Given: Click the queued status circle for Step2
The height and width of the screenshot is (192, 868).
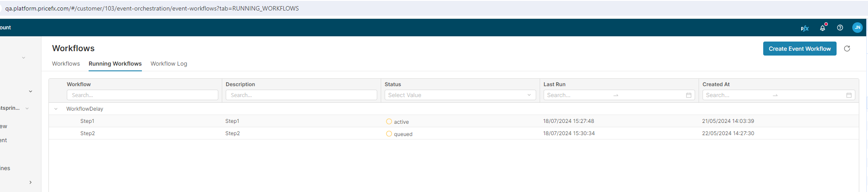Looking at the screenshot, I should tap(389, 134).
